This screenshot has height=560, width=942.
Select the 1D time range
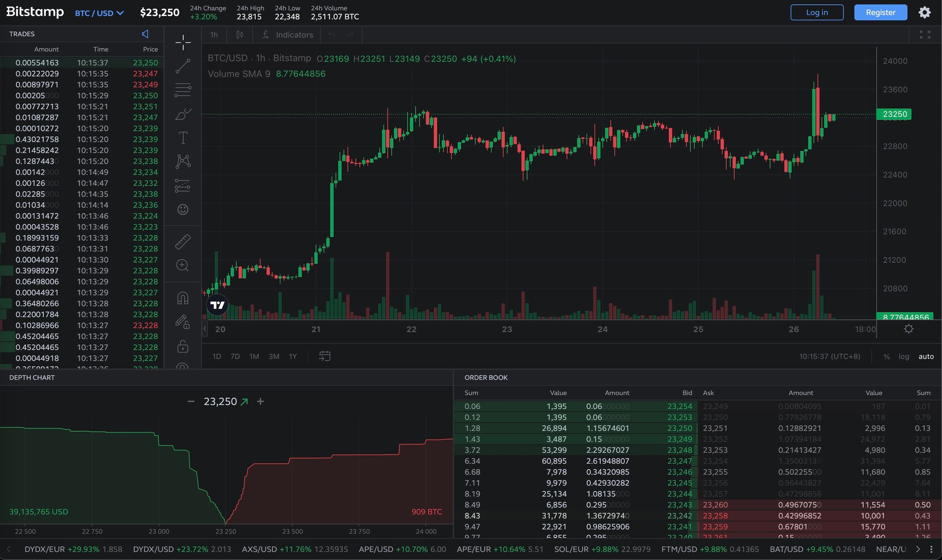tap(217, 356)
